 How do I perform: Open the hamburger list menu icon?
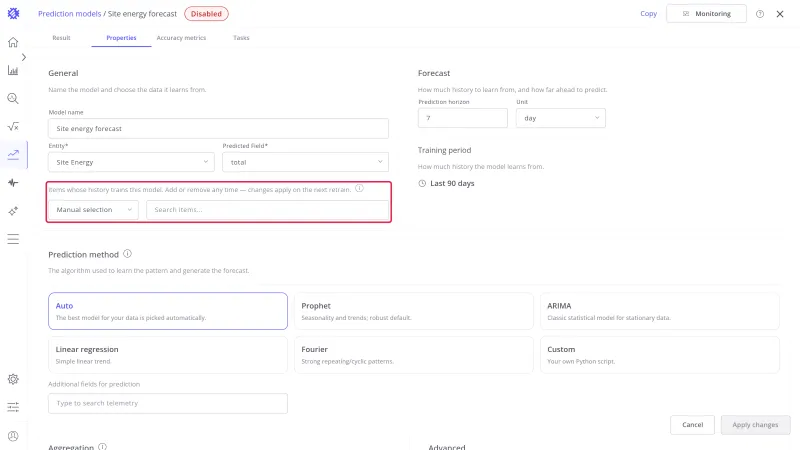13,239
